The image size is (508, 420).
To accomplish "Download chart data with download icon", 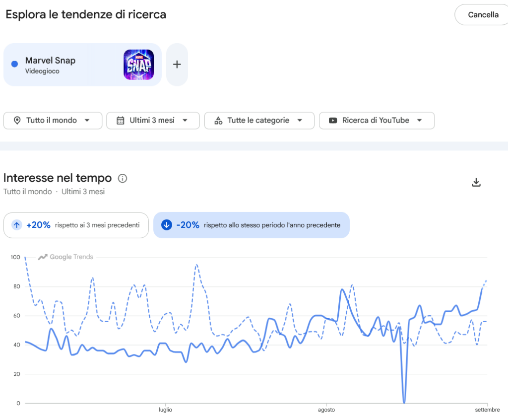I will (x=476, y=182).
